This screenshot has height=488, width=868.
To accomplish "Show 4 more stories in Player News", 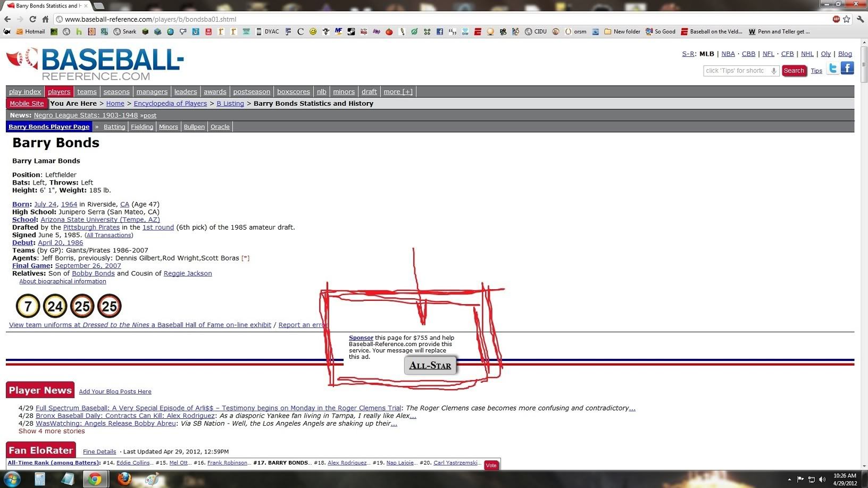I will coord(52,431).
